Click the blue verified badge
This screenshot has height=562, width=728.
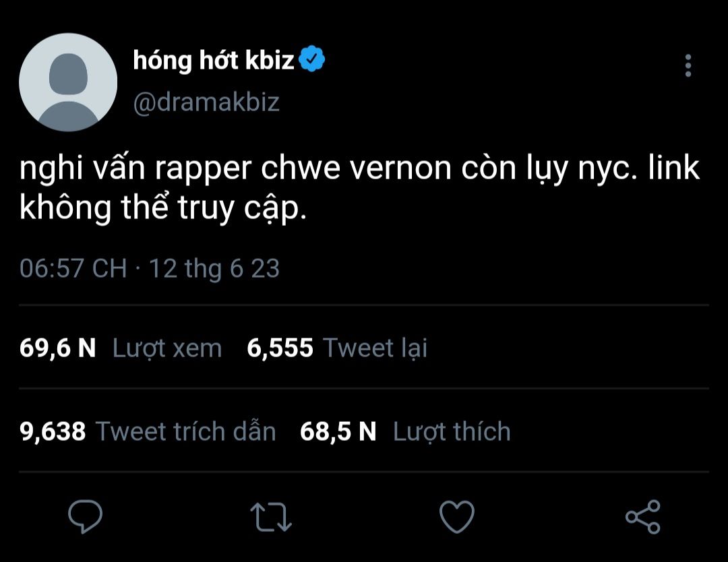pyautogui.click(x=312, y=60)
